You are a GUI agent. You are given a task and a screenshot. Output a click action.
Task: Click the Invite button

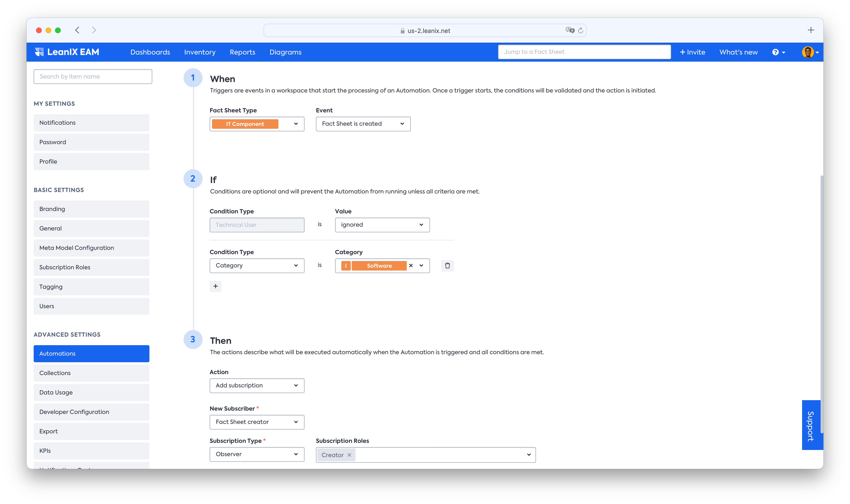[692, 52]
